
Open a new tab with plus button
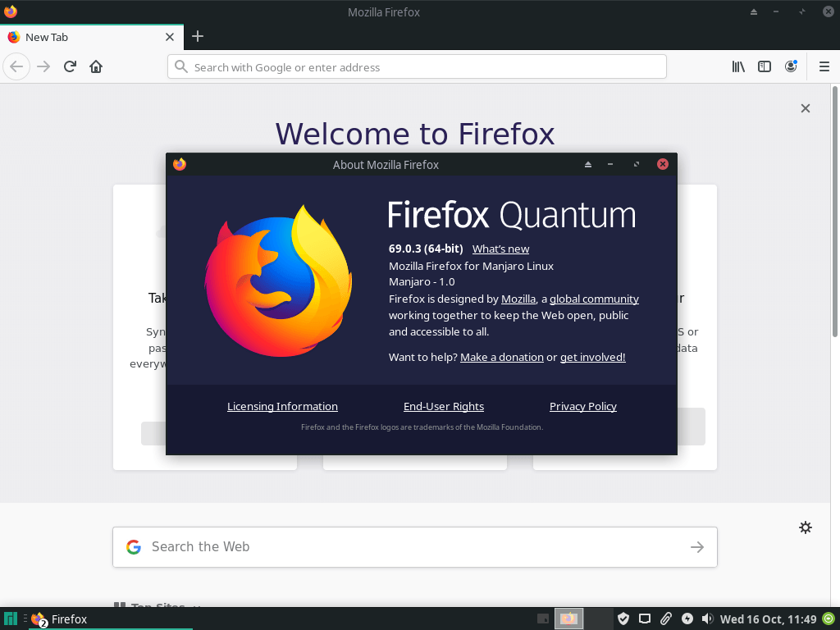click(x=198, y=36)
